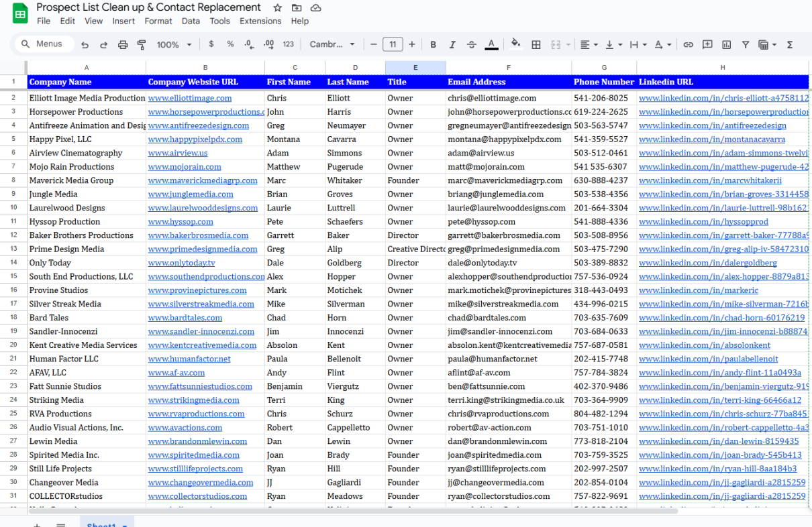
Task: Select column E header
Action: (x=415, y=68)
